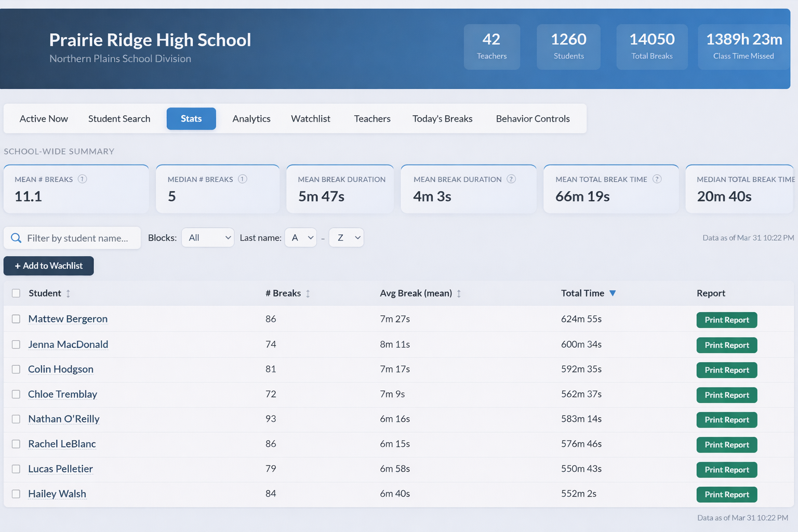Click the sort arrows on Student column

tap(69, 293)
